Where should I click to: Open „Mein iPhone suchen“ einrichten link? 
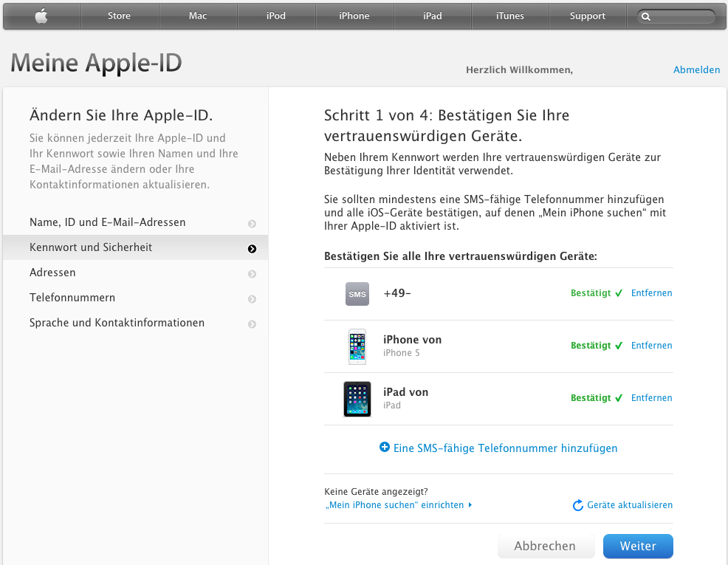[395, 505]
